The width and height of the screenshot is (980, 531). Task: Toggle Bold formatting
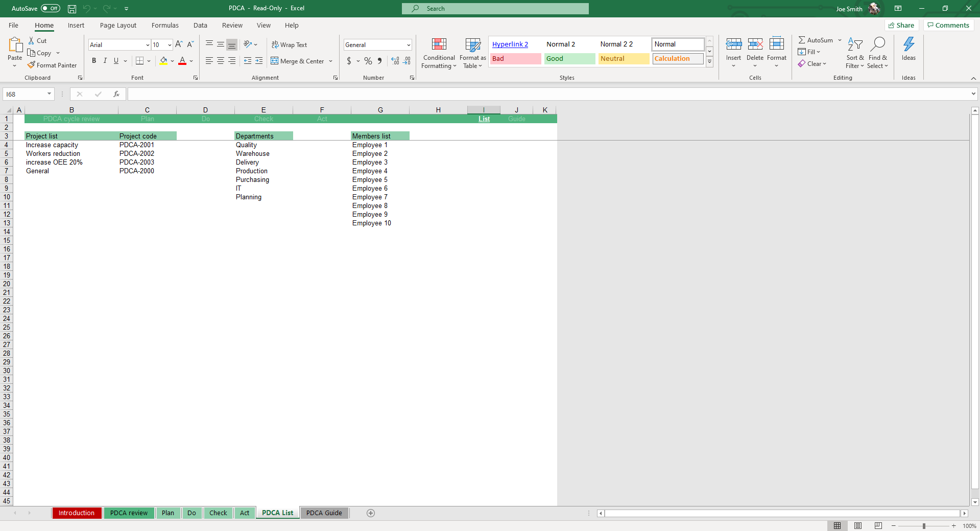coord(94,61)
